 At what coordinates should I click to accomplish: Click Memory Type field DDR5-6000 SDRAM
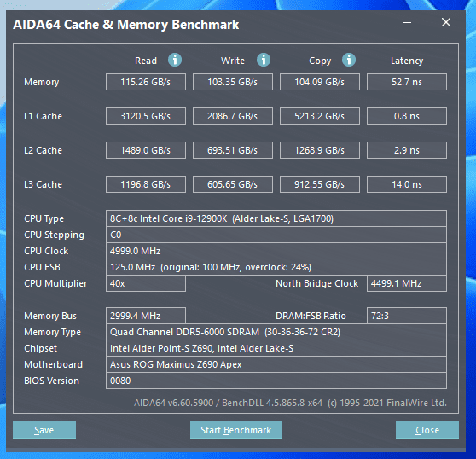tap(276, 332)
